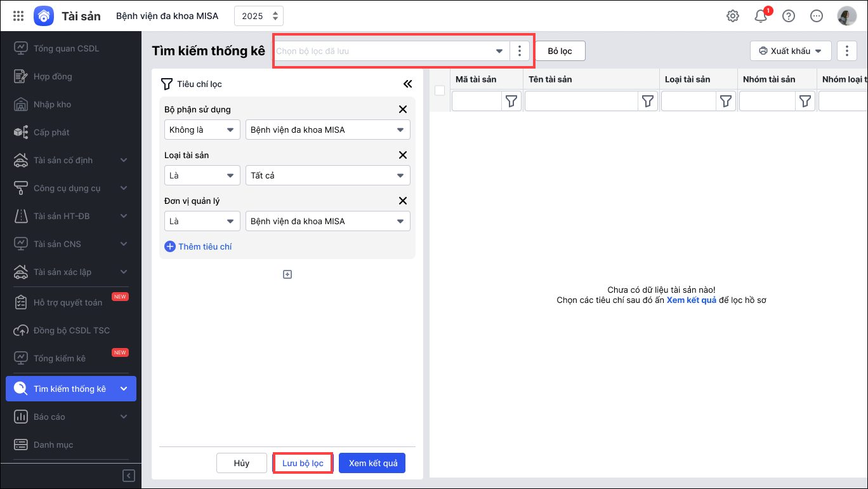The width and height of the screenshot is (868, 489).
Task: Open saved filter three-dot options
Action: click(520, 51)
